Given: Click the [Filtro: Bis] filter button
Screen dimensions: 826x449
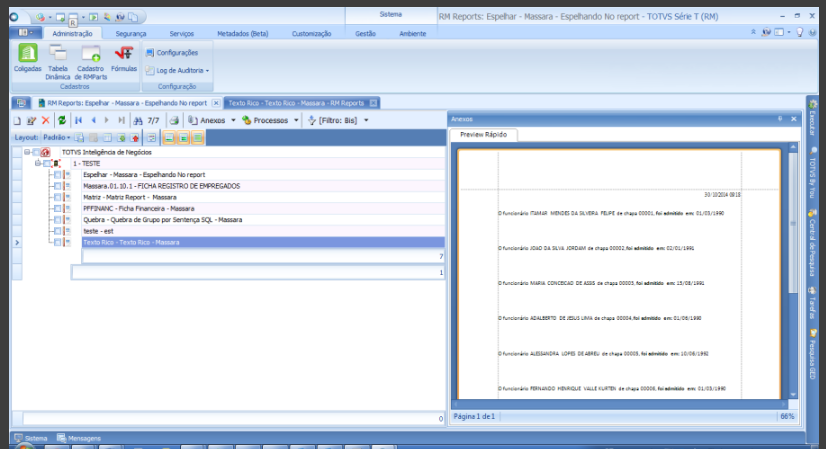Looking at the screenshot, I should 332,121.
